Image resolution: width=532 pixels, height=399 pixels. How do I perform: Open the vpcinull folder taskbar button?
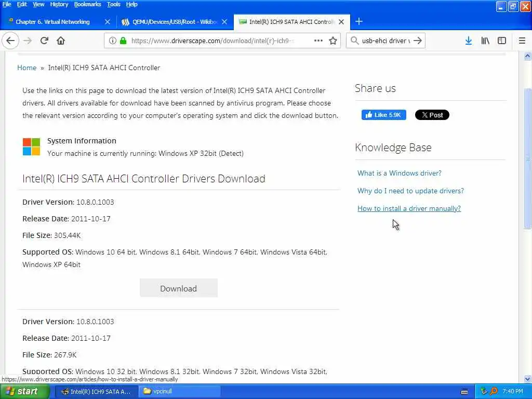179,392
